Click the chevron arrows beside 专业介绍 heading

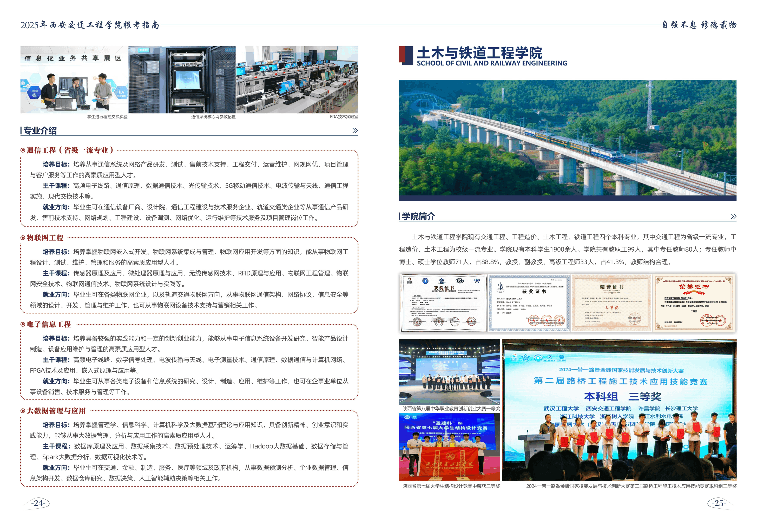355,131
